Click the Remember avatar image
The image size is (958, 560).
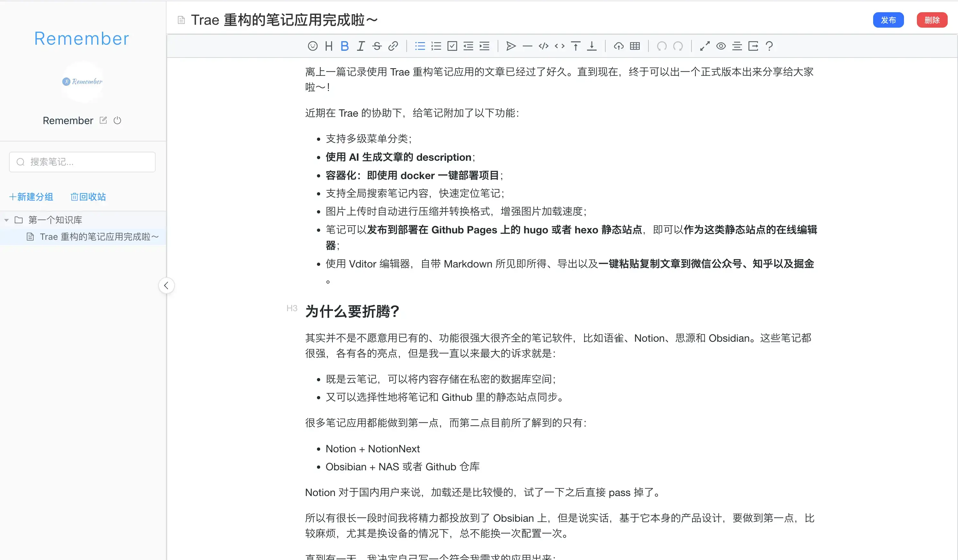tap(83, 81)
